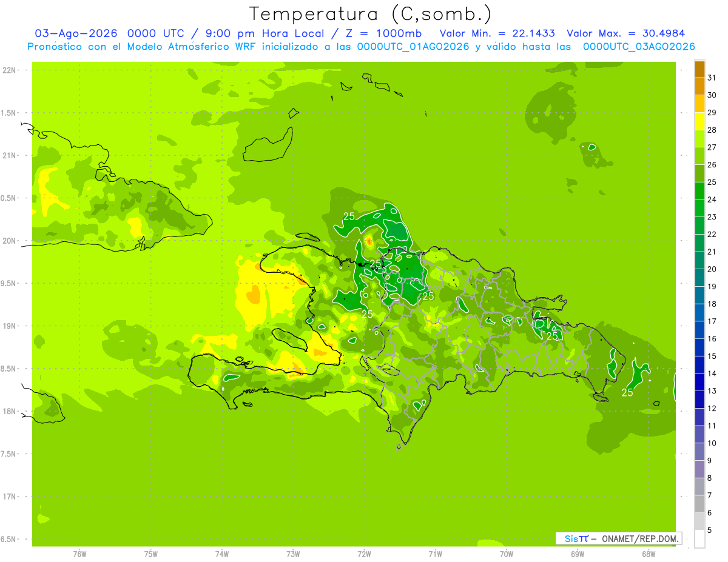Click the '22N' latitude label
The image size is (728, 562).
(10, 70)
